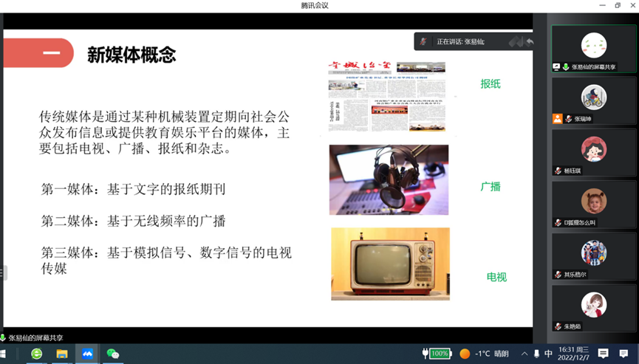This screenshot has height=364, width=639.
Task: Click the radio microphone image in slide
Action: [x=389, y=179]
